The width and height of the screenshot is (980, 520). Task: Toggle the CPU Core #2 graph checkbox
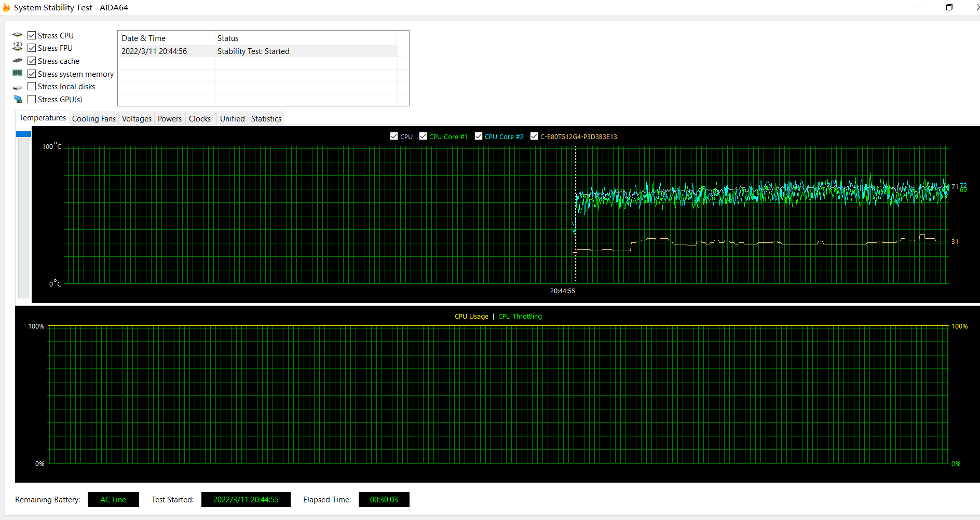[479, 136]
